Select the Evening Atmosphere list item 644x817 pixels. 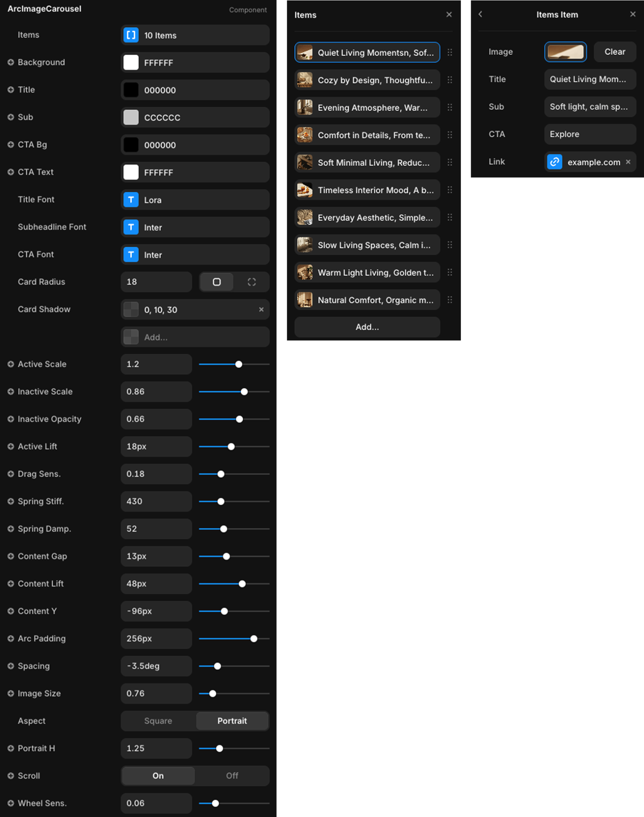pyautogui.click(x=367, y=107)
